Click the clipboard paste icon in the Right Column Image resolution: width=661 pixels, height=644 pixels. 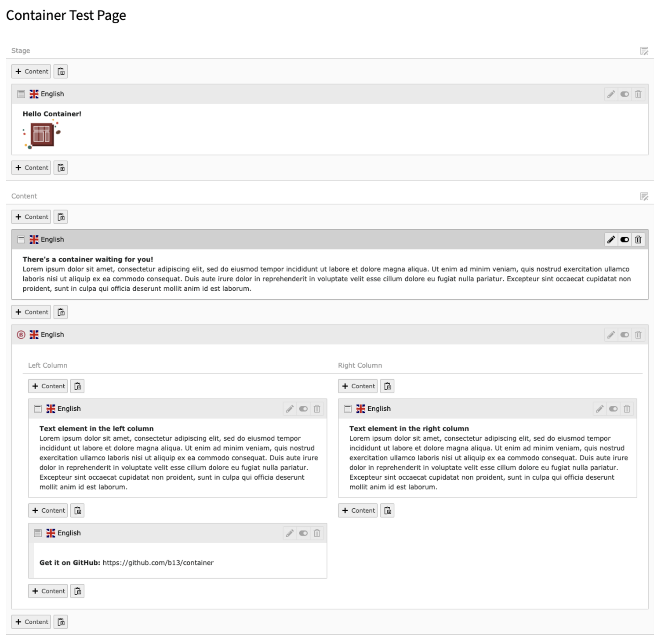coord(387,386)
